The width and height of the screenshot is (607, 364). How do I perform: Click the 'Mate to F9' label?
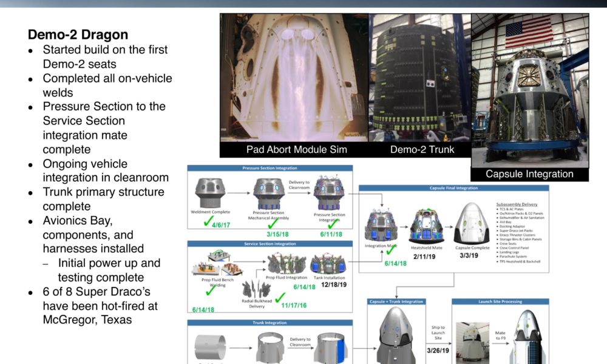coord(500,335)
